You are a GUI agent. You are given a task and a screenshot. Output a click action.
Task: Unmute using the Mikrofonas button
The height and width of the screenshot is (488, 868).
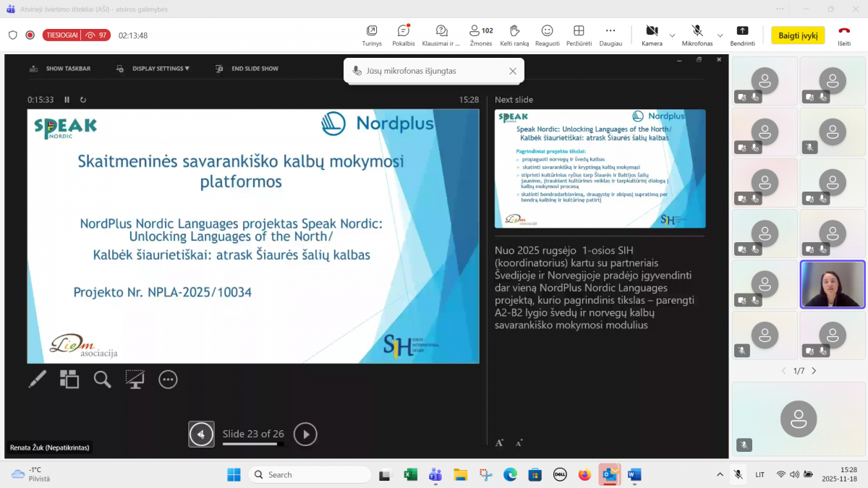pyautogui.click(x=697, y=35)
